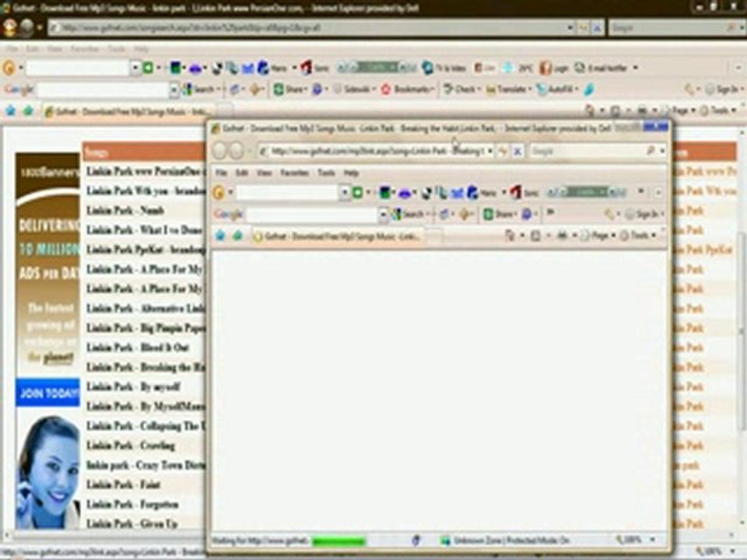Click Translate button on main Google toolbar
Screen dimensions: 747x560
507,89
